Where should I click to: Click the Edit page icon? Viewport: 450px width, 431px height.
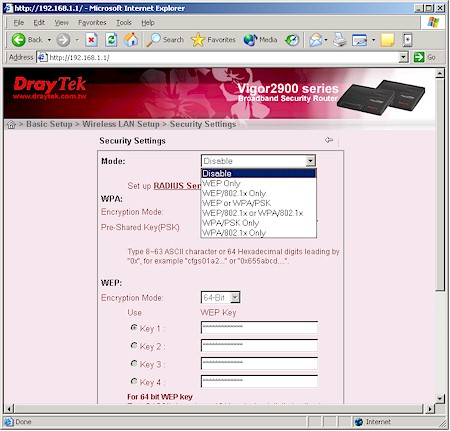(359, 40)
